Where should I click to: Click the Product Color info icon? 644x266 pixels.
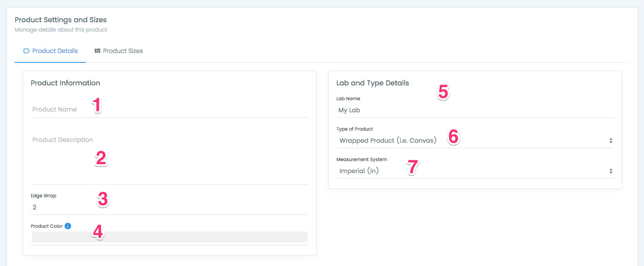click(x=68, y=226)
